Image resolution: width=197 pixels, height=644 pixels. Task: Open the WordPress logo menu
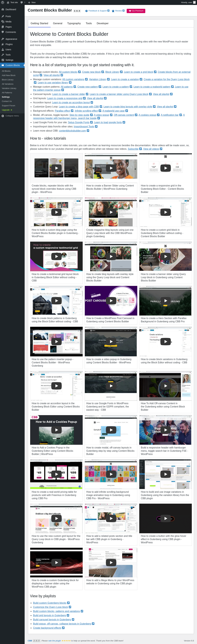click(x=2, y=2)
